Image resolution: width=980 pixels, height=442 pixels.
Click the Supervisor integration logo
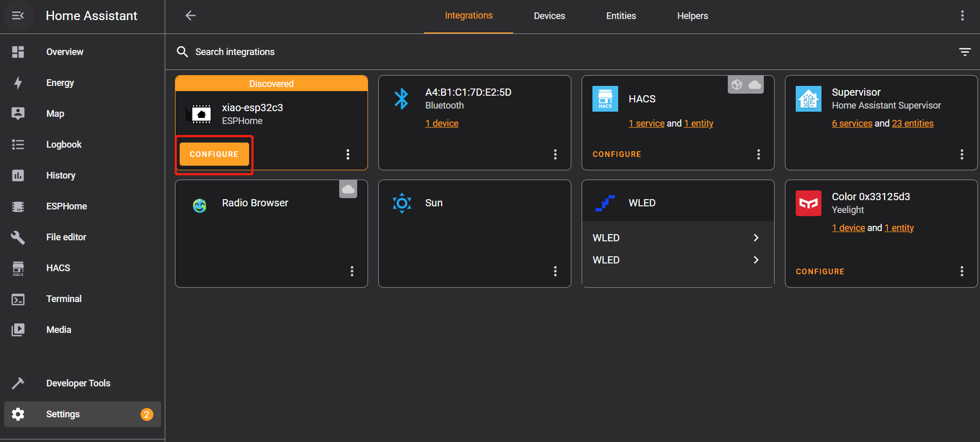coord(809,99)
